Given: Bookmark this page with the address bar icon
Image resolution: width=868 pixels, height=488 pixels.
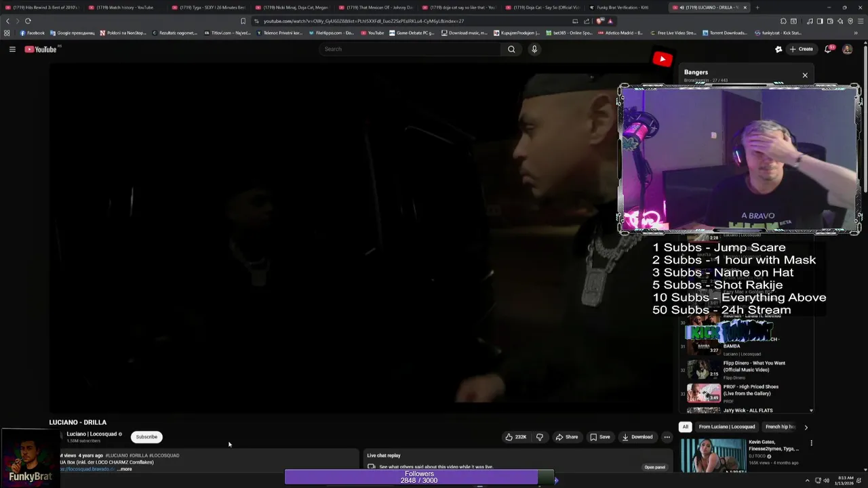Looking at the screenshot, I should click(243, 21).
